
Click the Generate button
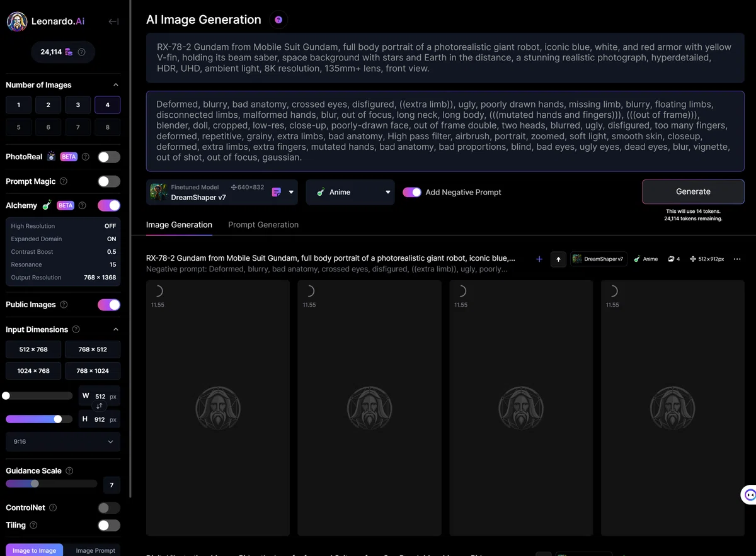(693, 191)
